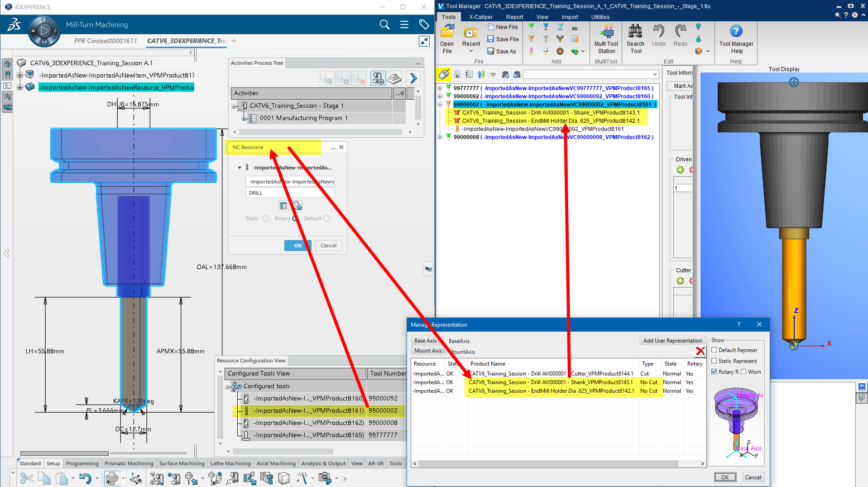Click the machine simulation icon in Activities toolbar
This screenshot has width=868, height=487.
(378, 78)
